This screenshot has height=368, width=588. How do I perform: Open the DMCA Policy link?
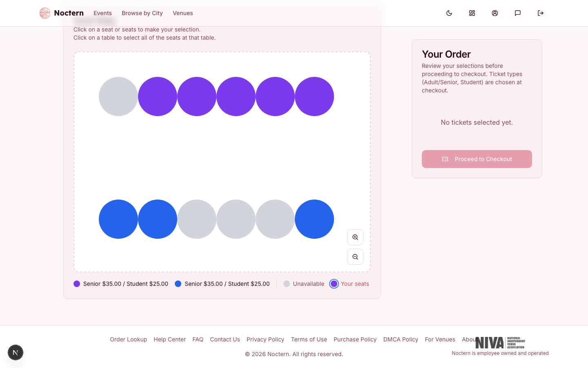click(401, 339)
